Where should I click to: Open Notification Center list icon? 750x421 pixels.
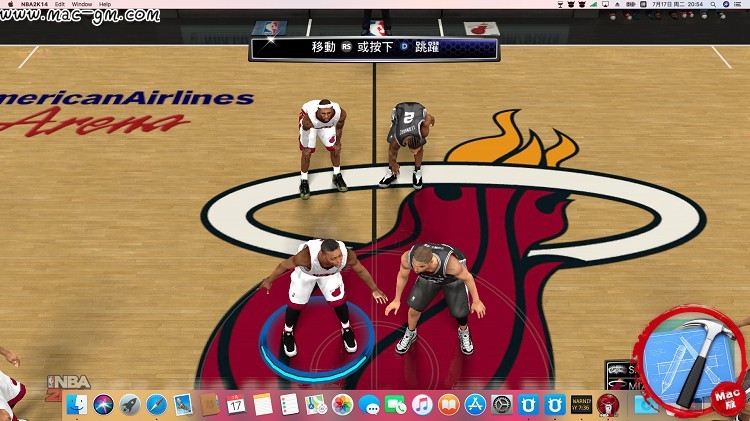point(739,4)
